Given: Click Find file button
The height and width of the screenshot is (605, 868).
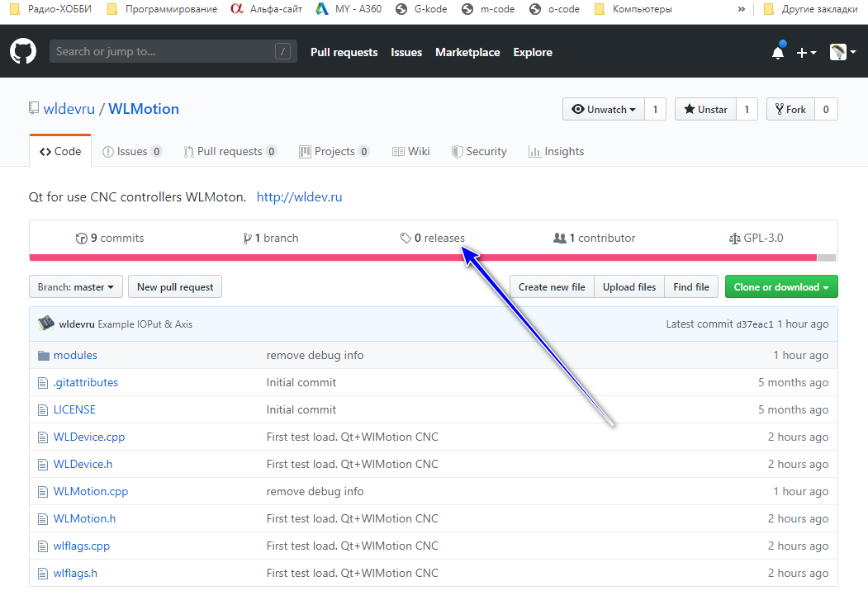Looking at the screenshot, I should 691,286.
